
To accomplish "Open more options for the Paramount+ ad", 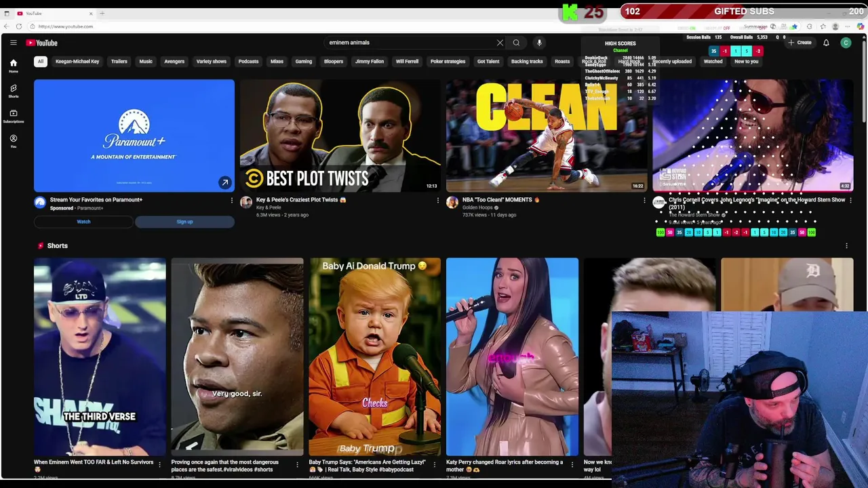I will tap(231, 201).
